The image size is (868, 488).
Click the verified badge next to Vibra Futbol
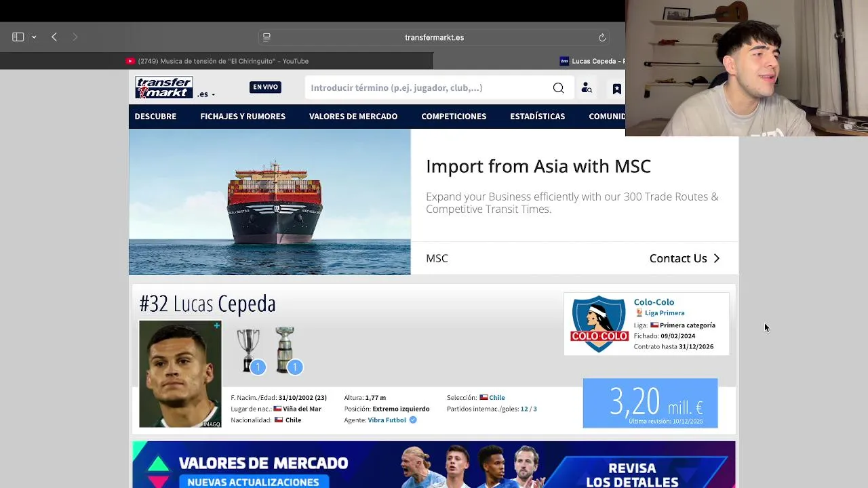point(412,420)
